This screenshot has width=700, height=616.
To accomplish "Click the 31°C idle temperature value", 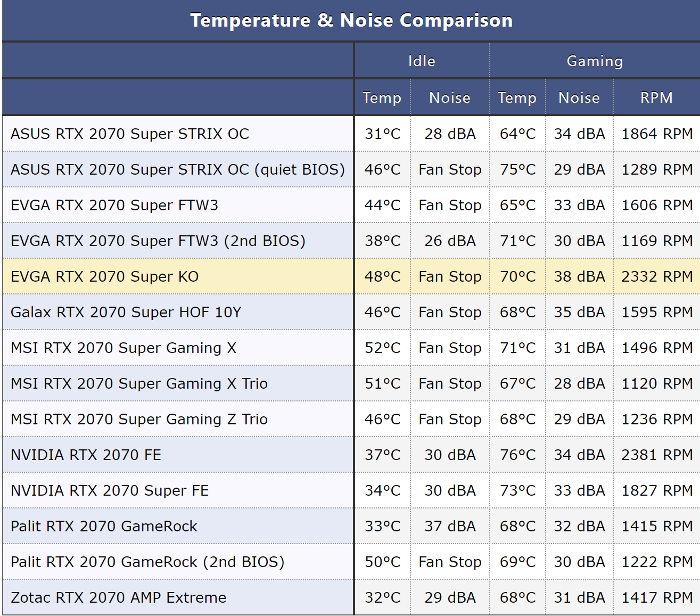I will 382,134.
